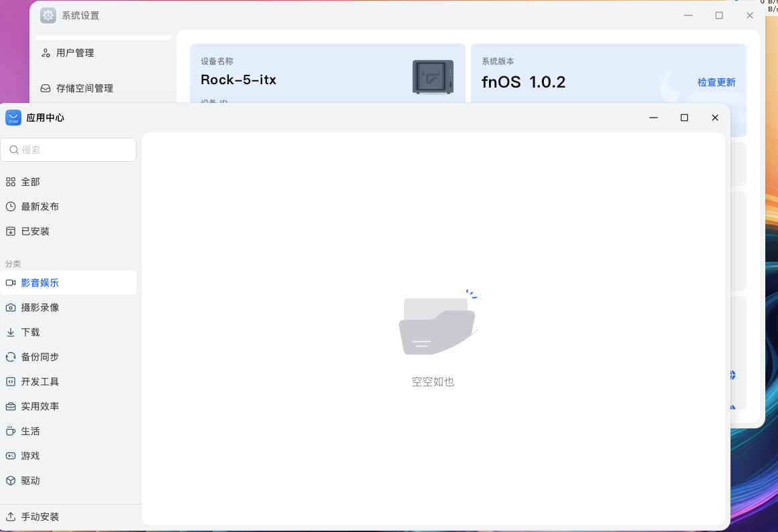Open the 全部 apps list

tap(68, 182)
